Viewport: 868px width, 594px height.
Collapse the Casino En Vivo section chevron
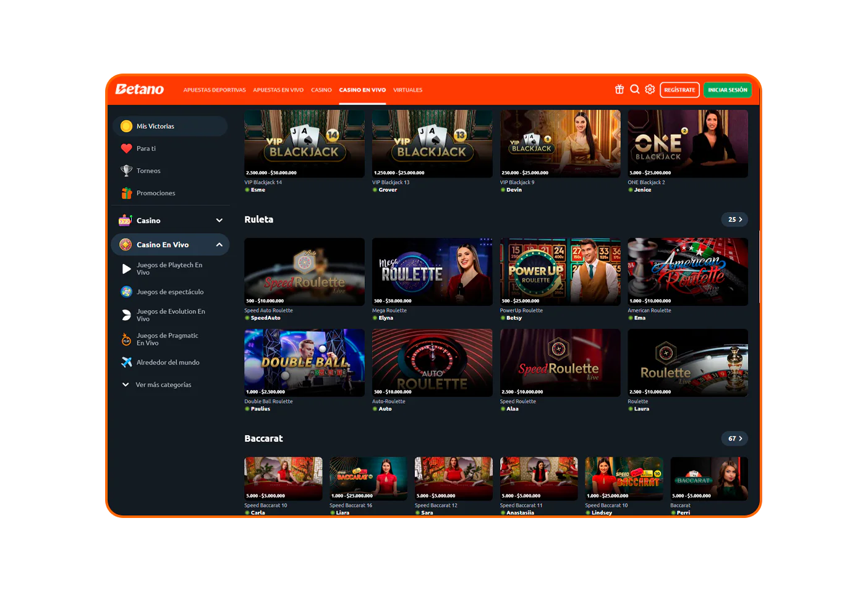click(219, 245)
